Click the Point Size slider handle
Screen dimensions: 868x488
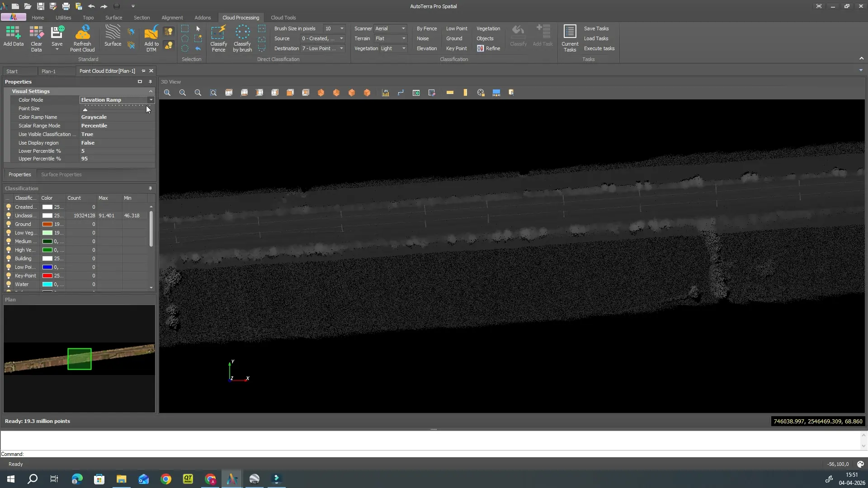pos(85,109)
